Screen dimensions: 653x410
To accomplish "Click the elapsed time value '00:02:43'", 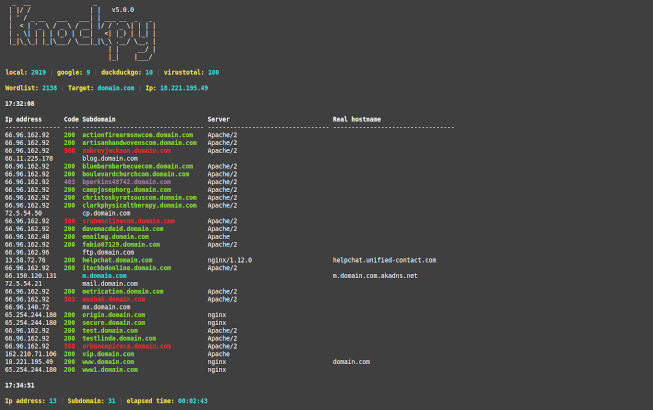I will click(x=193, y=401).
